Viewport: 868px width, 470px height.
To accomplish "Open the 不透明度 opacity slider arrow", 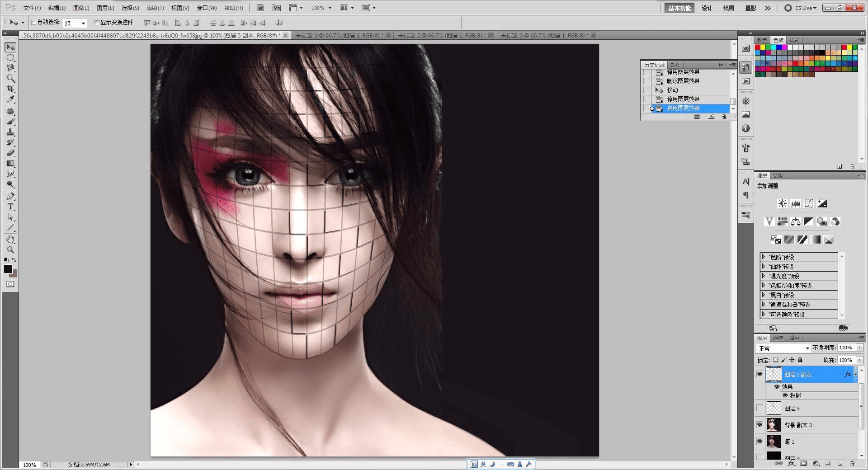I will [x=859, y=348].
